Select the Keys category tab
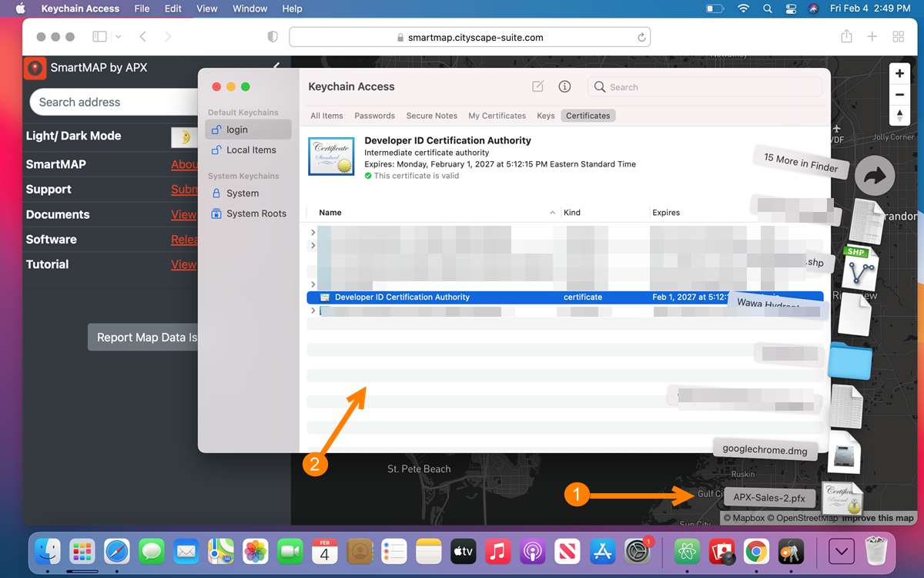 tap(546, 116)
